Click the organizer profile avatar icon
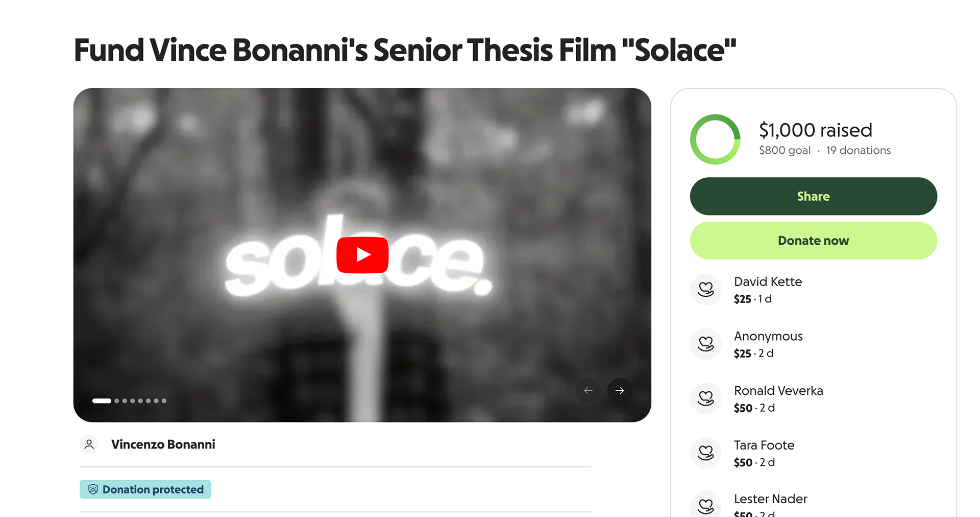 (89, 444)
